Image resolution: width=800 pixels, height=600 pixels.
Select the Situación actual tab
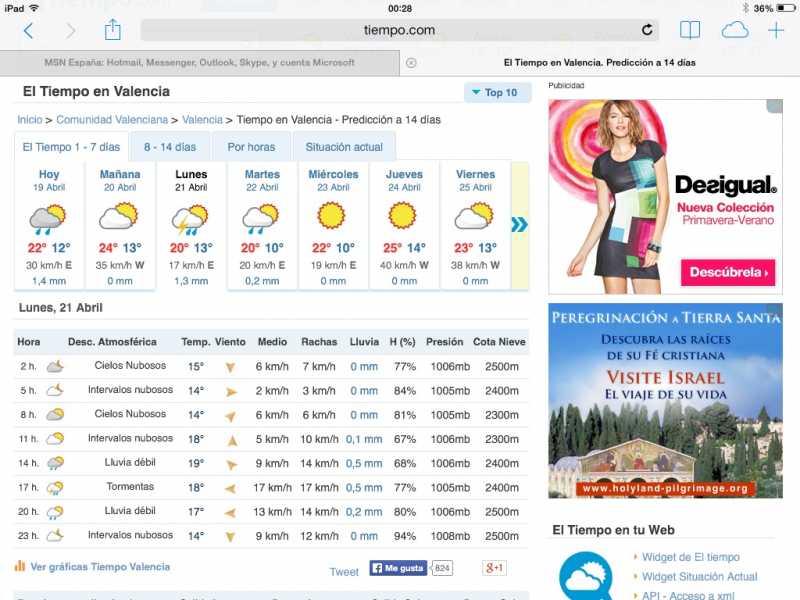pos(344,147)
